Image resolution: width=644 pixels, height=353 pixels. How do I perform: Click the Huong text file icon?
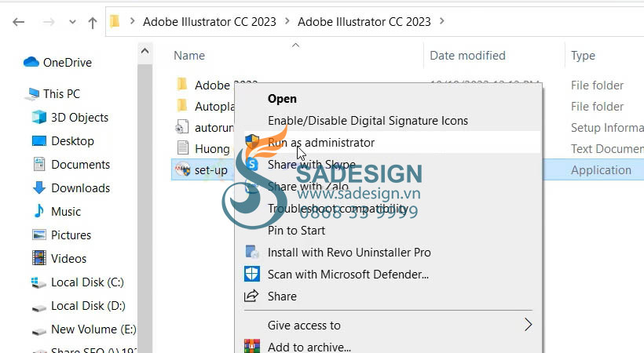(x=183, y=148)
